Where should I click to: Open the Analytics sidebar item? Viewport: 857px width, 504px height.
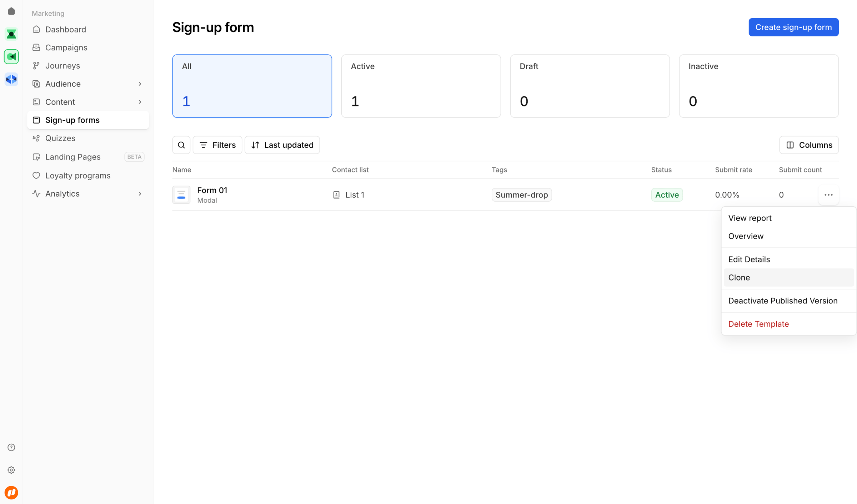click(88, 194)
